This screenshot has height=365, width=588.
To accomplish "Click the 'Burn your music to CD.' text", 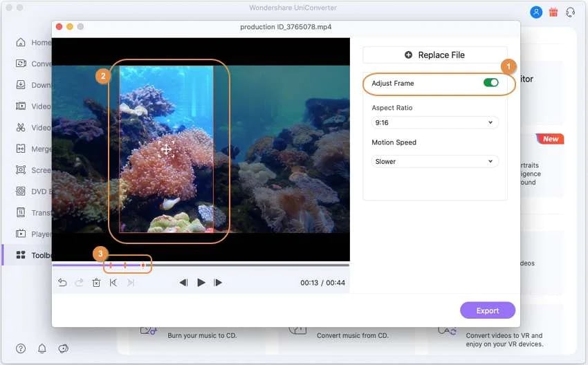I will tap(202, 335).
